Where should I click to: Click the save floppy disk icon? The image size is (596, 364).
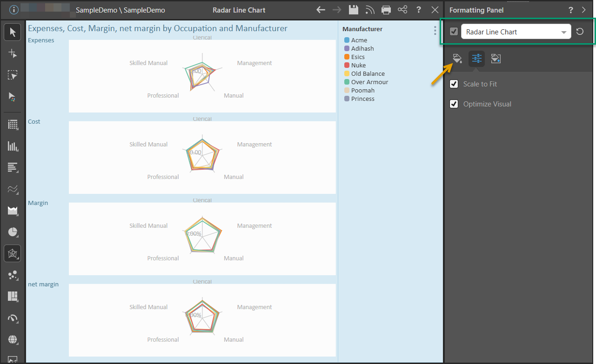tap(353, 10)
